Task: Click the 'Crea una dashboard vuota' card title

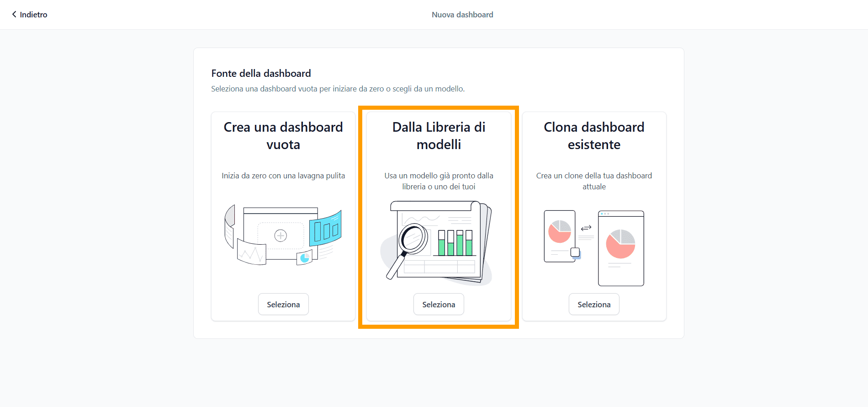Action: tap(283, 136)
